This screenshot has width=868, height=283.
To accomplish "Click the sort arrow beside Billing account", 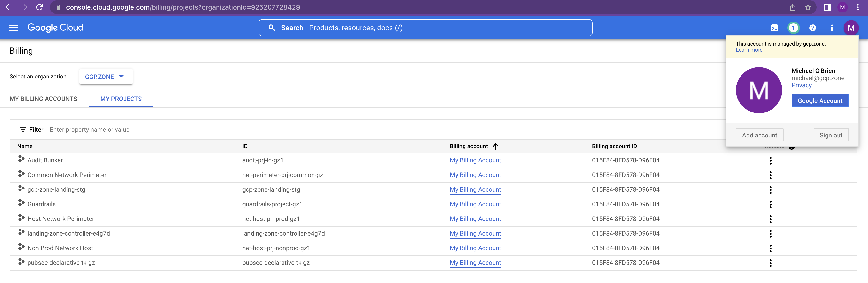I will pos(495,146).
